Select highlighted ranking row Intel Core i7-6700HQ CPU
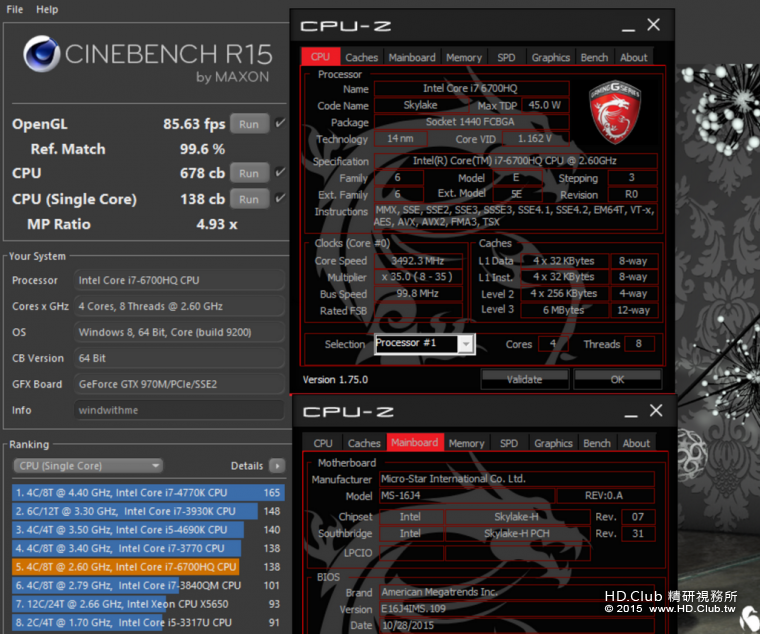This screenshot has height=634, width=760. coord(148,567)
